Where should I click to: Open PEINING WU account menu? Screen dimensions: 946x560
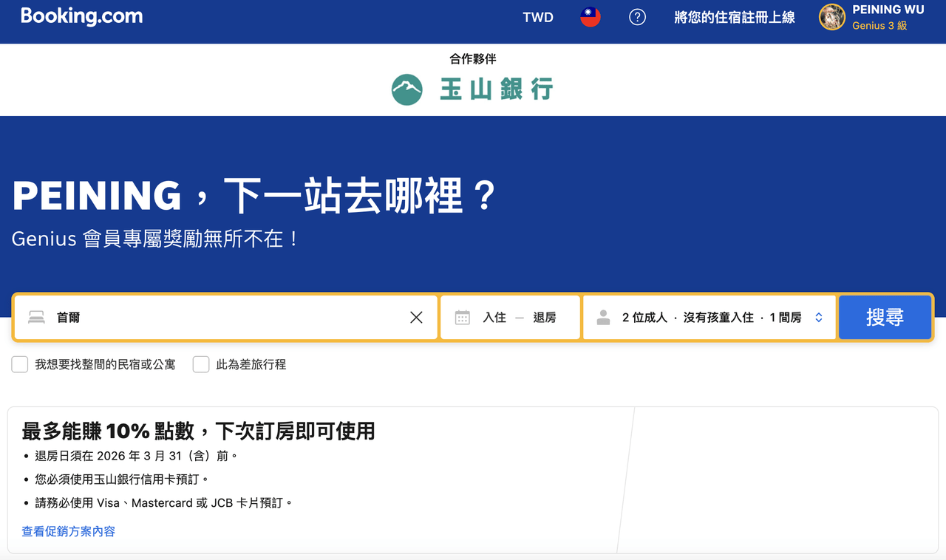[872, 17]
